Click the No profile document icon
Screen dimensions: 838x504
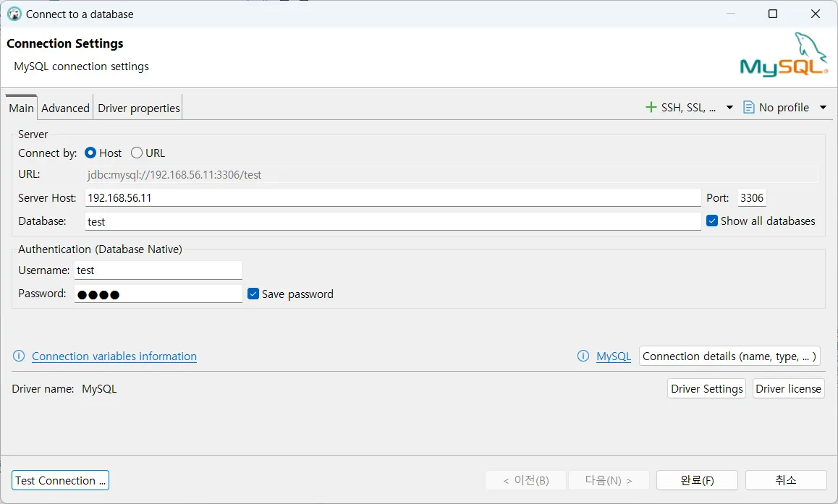(x=749, y=107)
